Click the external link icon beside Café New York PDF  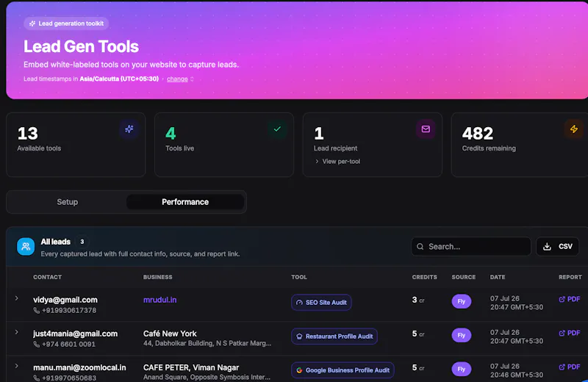click(562, 333)
